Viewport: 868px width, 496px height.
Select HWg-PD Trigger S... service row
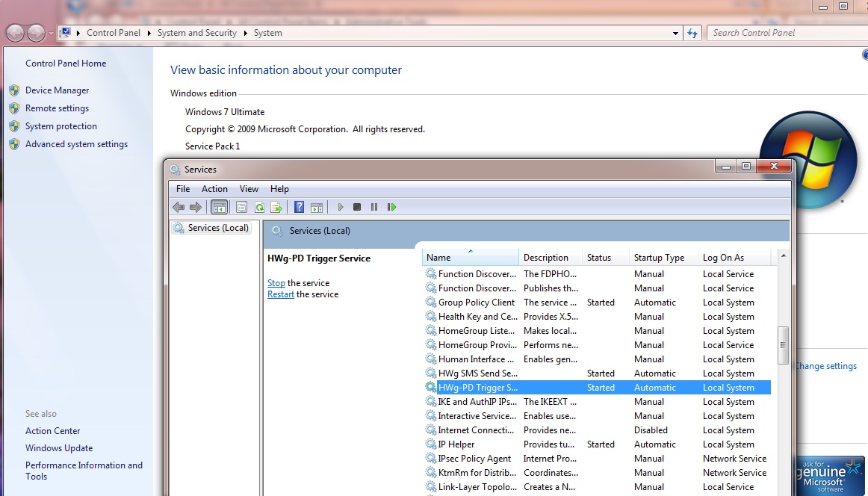(x=597, y=388)
